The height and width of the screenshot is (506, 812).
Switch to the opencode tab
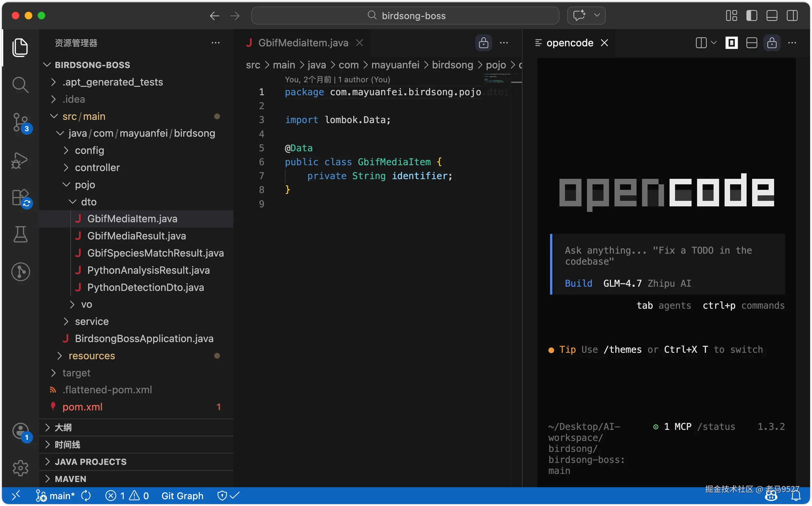(x=569, y=43)
